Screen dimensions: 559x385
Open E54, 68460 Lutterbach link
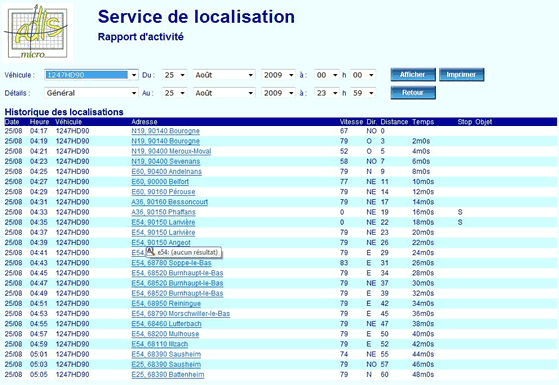point(166,324)
